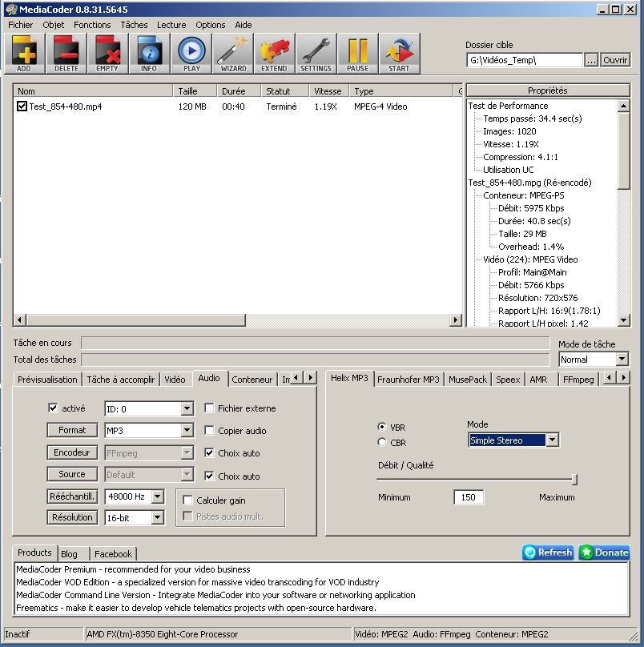Screen dimensions: 644x647
Task: Switch to the Fraunhofer MP3 tab
Action: click(409, 380)
